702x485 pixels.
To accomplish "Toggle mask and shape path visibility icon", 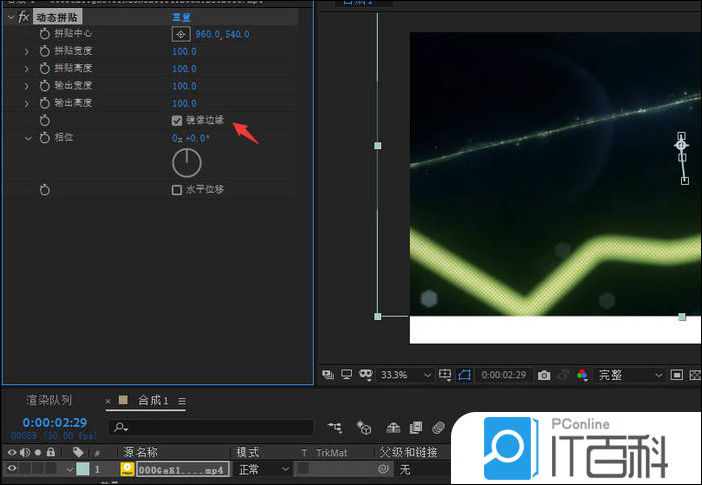I will (367, 375).
